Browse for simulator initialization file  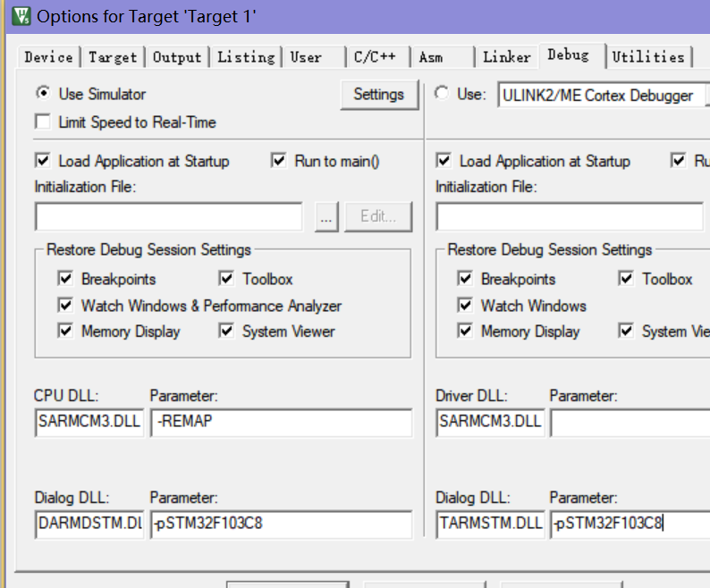[x=326, y=217]
